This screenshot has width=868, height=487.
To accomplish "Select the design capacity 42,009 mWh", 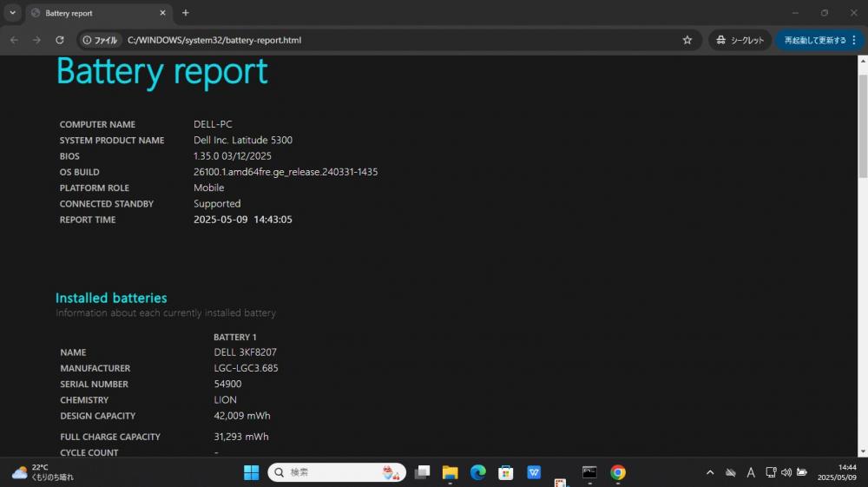I will tap(242, 416).
